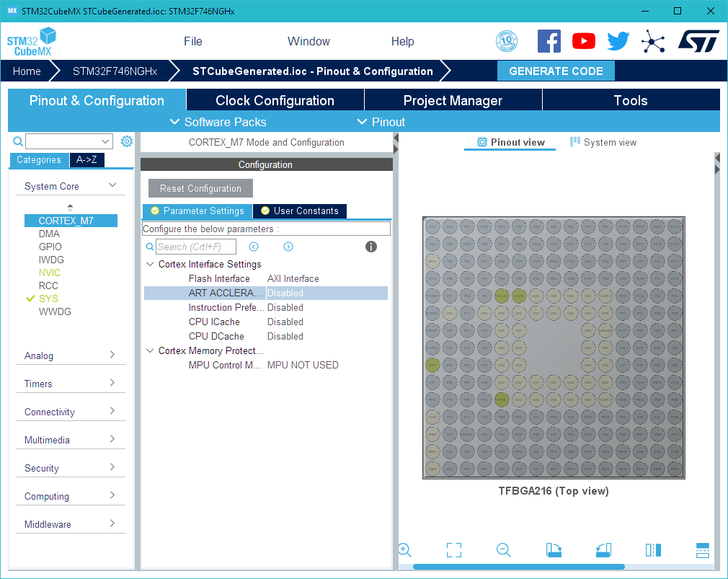Expand the Security category
This screenshot has width=728, height=579.
(x=112, y=467)
